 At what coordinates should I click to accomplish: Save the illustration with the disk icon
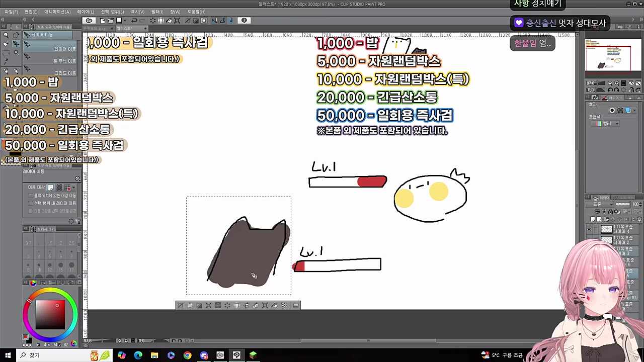click(x=119, y=21)
